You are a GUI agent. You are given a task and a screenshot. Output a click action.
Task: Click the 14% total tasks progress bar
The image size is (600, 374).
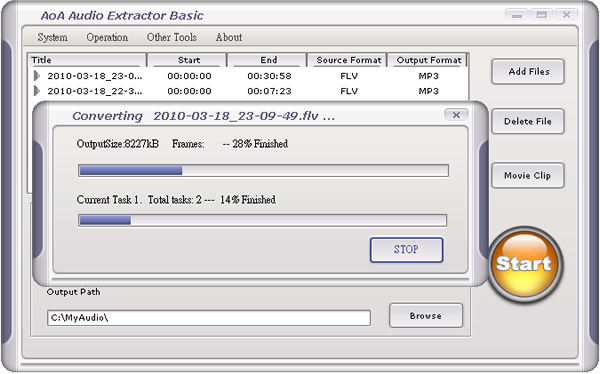pos(262,220)
